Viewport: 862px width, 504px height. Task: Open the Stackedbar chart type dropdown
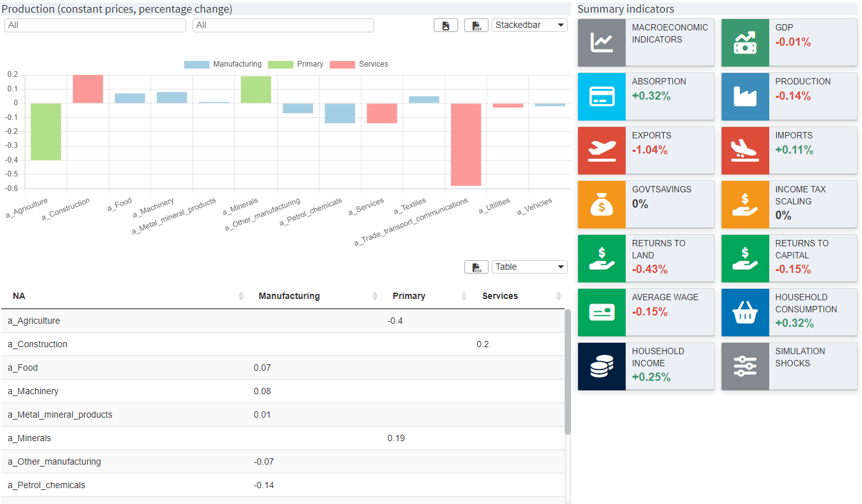point(529,25)
